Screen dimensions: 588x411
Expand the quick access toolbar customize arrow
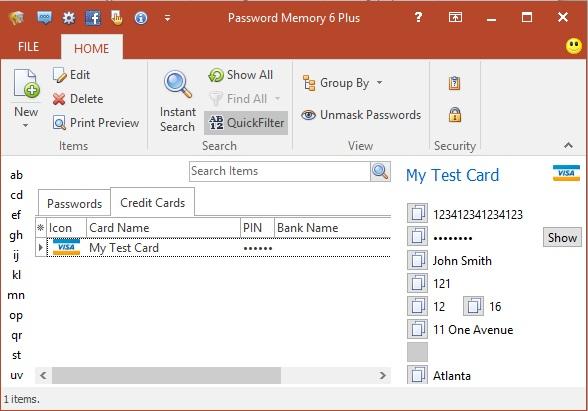pos(167,18)
